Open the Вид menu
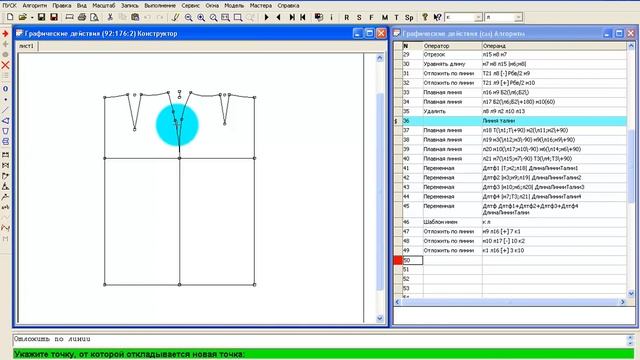Screen dimensions: 640x360 click(x=82, y=6)
